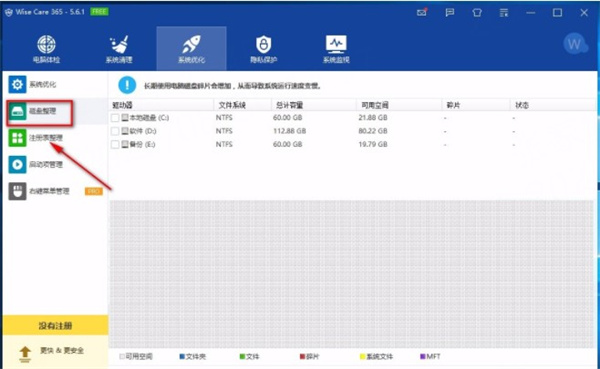Sort by the 可用空间 column header
The image size is (600, 369).
(x=399, y=105)
